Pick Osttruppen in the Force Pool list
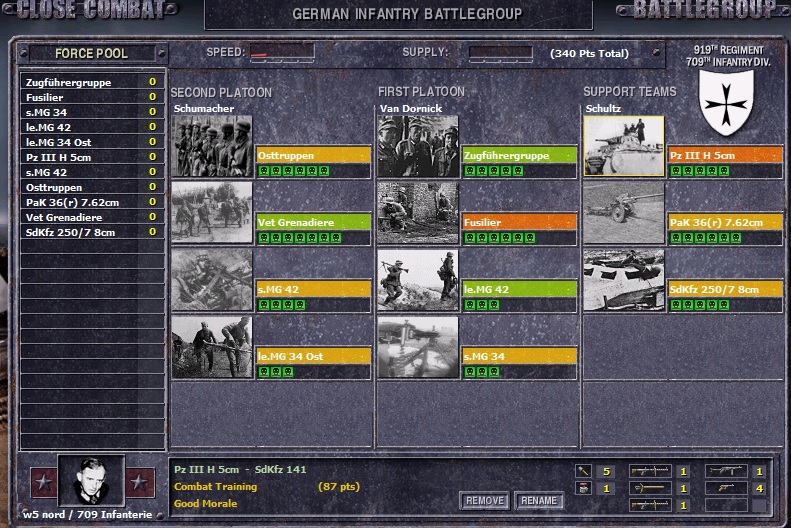Viewport: 791px width, 528px height. [x=92, y=187]
